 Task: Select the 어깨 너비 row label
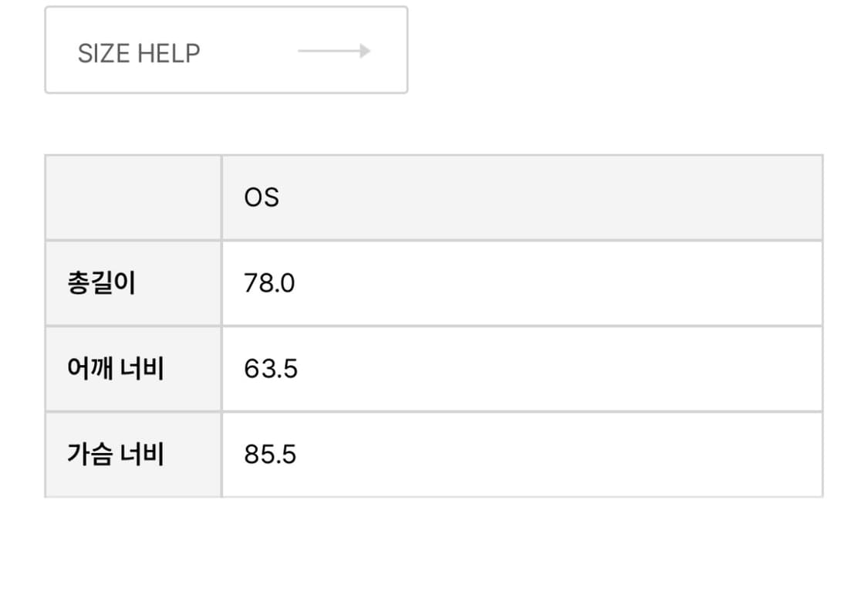point(116,369)
